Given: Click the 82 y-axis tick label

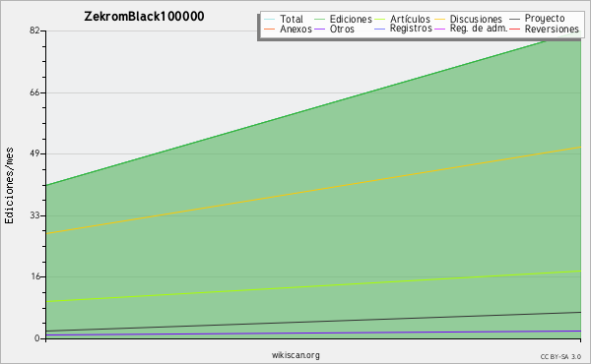Looking at the screenshot, I should point(34,30).
